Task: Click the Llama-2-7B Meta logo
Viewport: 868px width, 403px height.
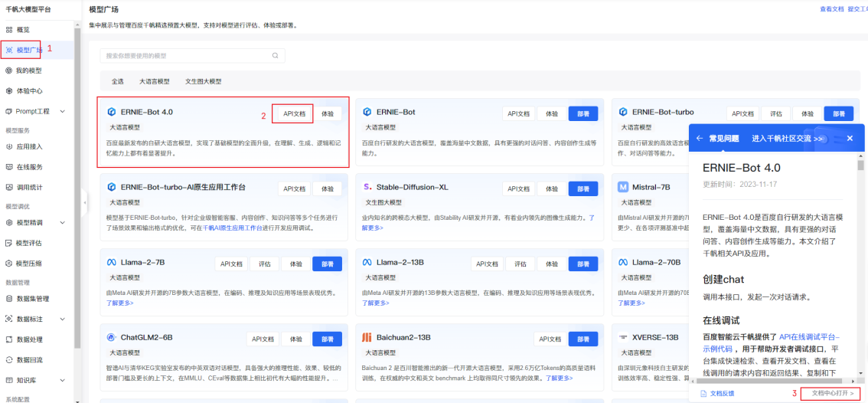Action: click(111, 262)
